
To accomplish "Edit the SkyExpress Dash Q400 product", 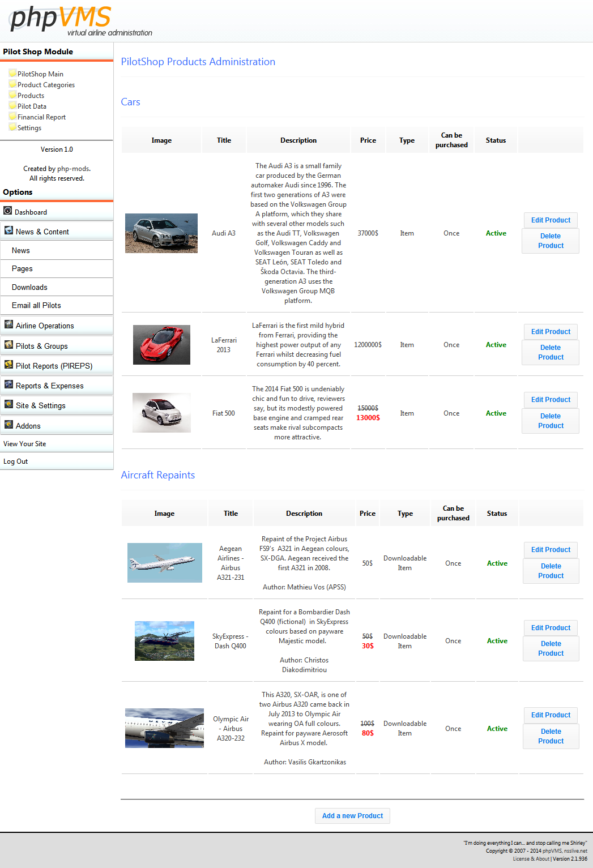I will [551, 628].
